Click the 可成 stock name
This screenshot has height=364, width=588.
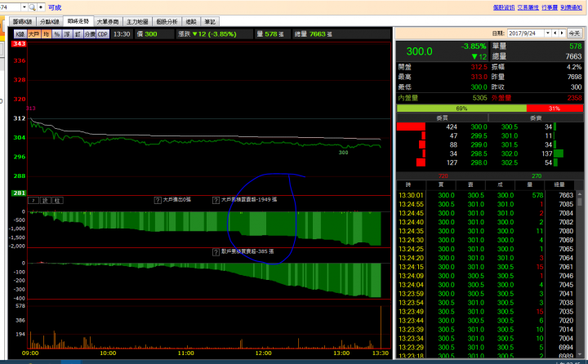[x=55, y=7]
